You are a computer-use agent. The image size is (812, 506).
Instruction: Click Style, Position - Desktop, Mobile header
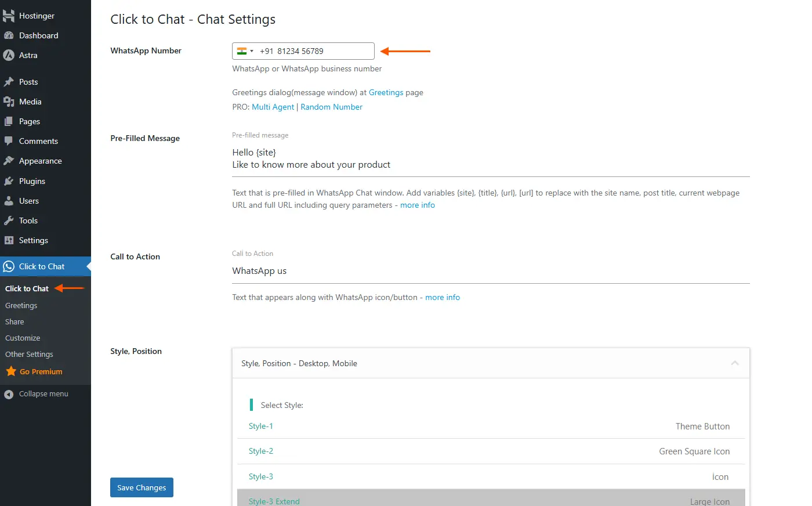pos(491,363)
